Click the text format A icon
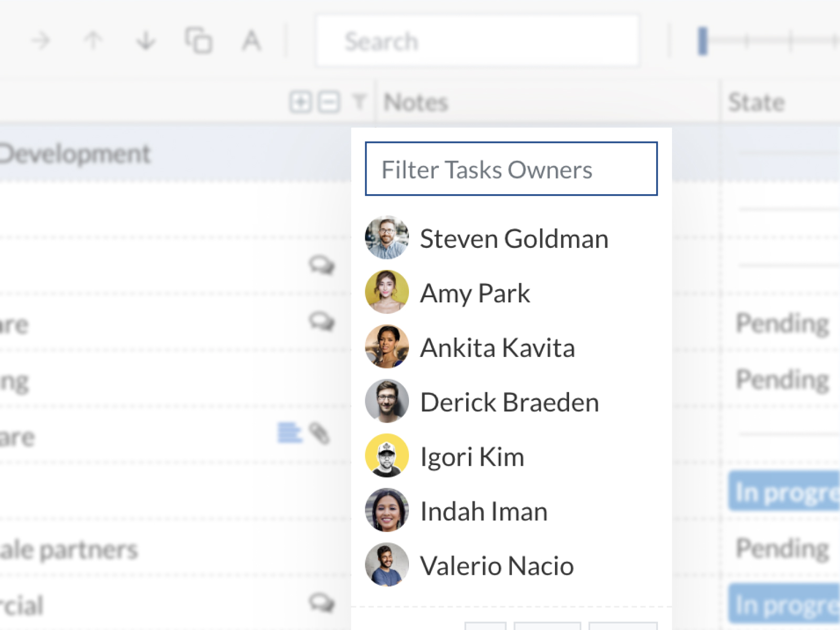Image resolution: width=840 pixels, height=630 pixels. 251,40
